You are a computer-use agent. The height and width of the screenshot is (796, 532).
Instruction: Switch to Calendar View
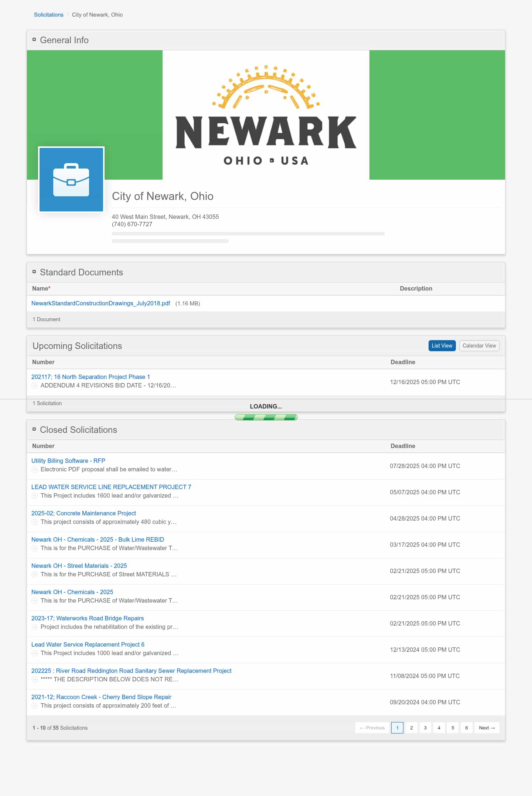pos(479,346)
